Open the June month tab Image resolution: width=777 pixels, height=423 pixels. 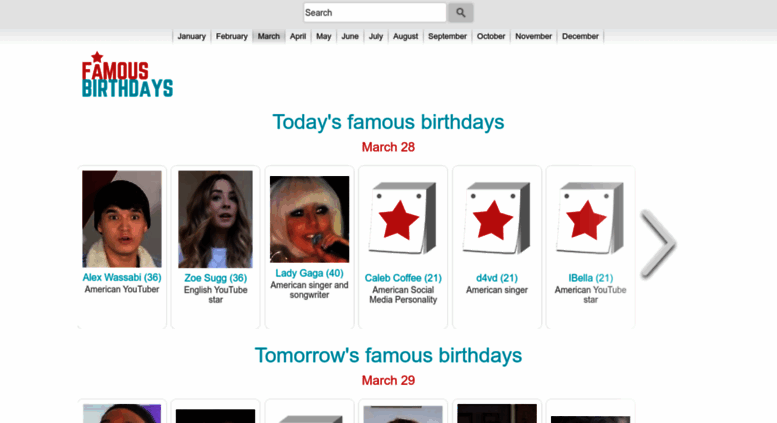[x=350, y=36]
